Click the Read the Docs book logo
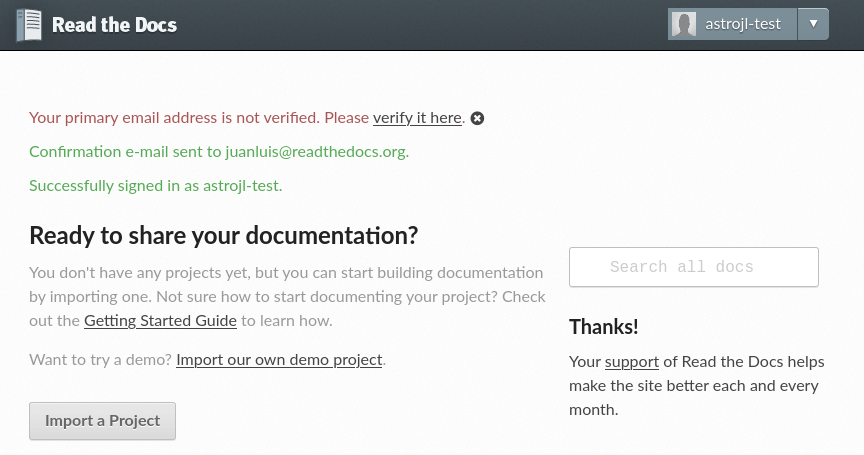 point(30,25)
